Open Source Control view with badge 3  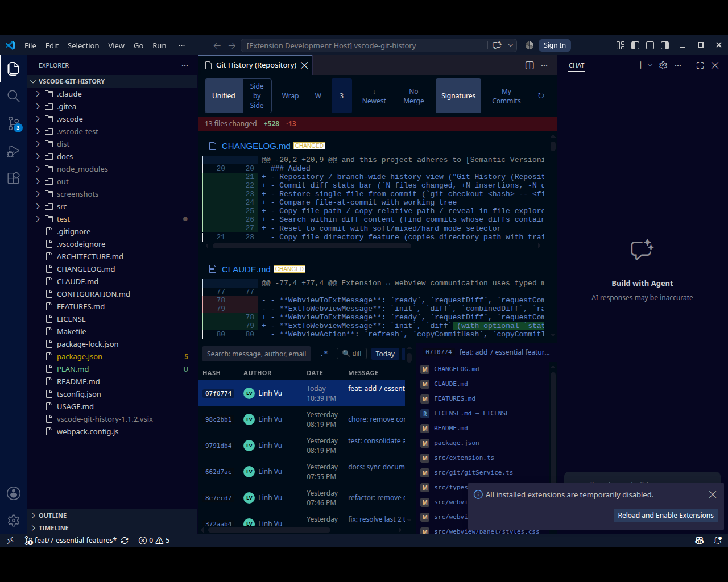pos(14,123)
